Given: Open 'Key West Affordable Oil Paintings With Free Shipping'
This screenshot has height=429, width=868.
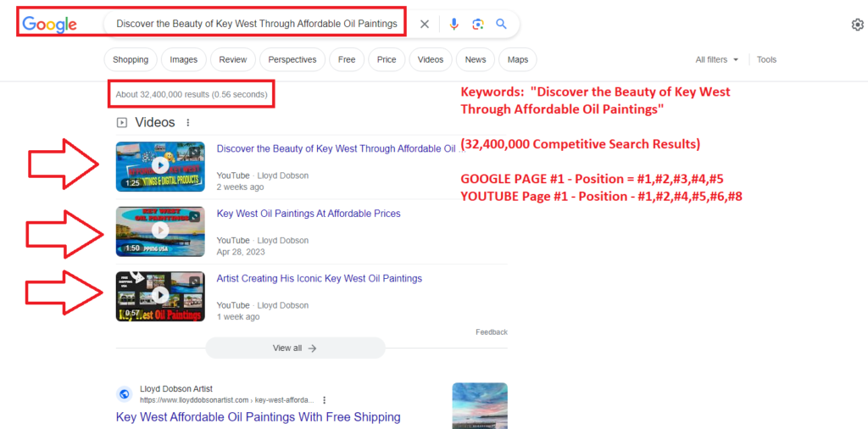Looking at the screenshot, I should click(x=258, y=417).
